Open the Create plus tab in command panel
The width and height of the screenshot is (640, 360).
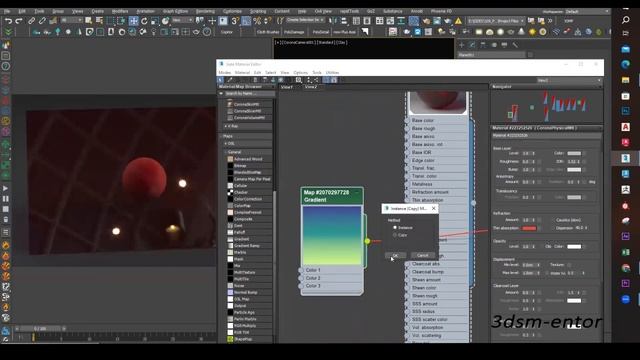click(462, 45)
